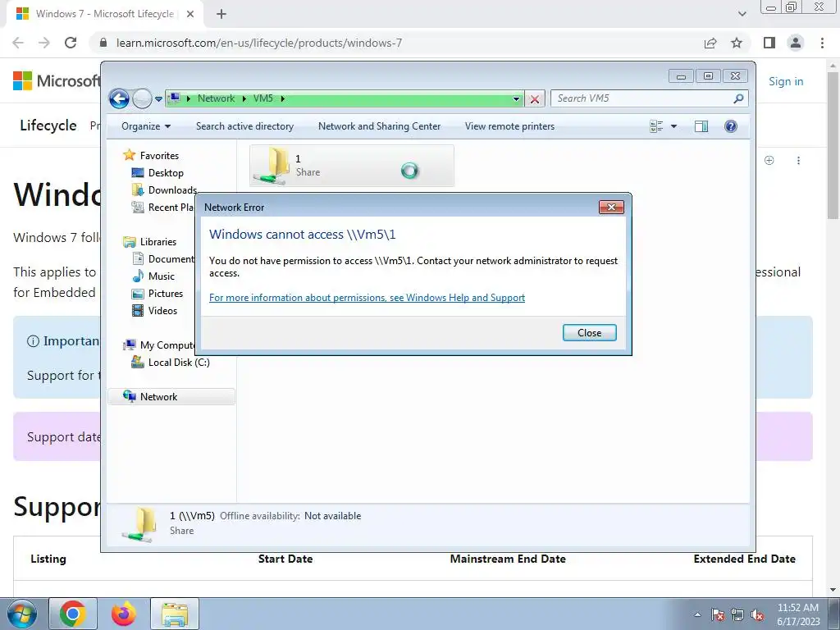
Task: Bookmark page with star icon
Action: pos(737,43)
